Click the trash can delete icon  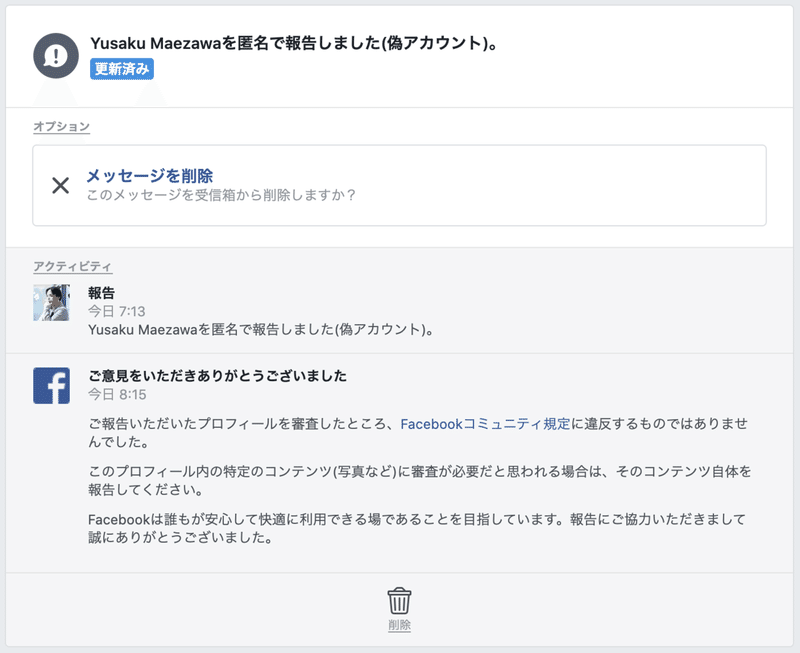(x=399, y=601)
